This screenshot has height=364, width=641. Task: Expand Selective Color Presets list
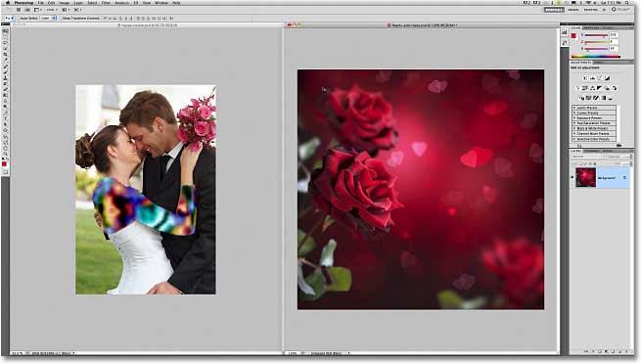click(x=594, y=139)
